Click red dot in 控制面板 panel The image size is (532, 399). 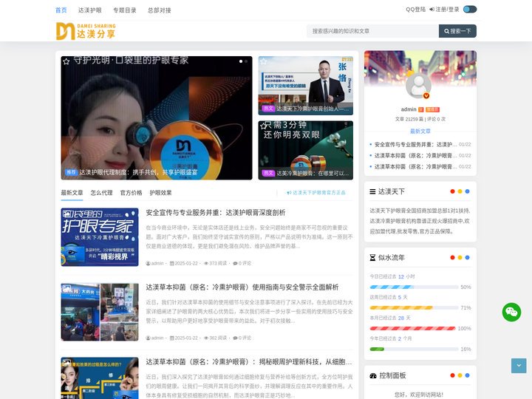pos(452,375)
